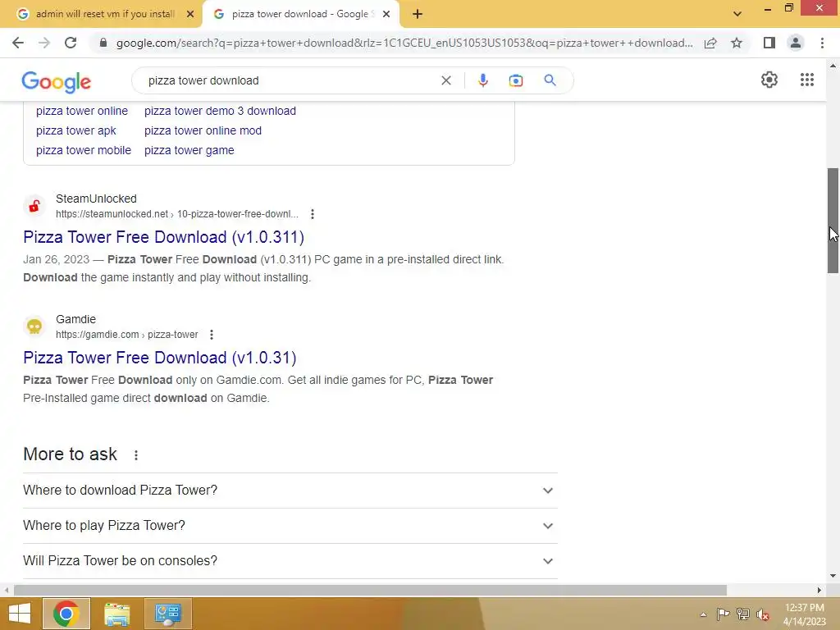Screen dimensions: 840x630
Task: Click the Gamdie skull favicon
Action: point(34,326)
